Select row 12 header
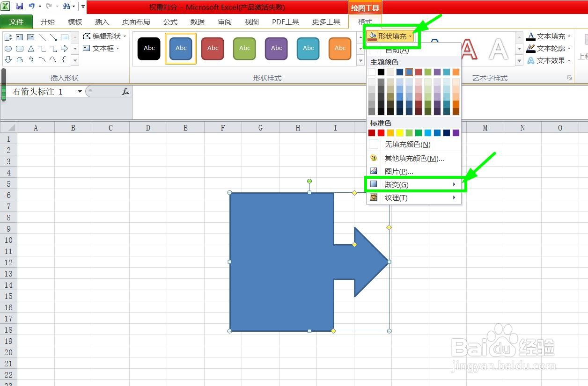Screen dimensions: 588x386 pos(8,262)
